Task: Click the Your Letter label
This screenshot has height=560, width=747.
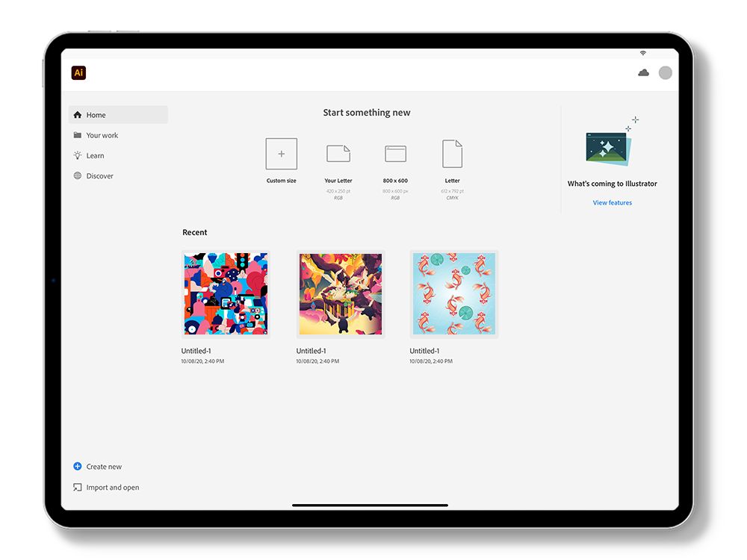Action: [x=338, y=181]
